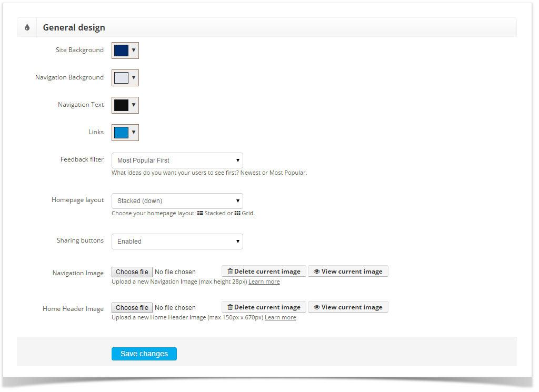This screenshot has width=539, height=392.
Task: View current Home Header Image
Action: click(x=348, y=307)
